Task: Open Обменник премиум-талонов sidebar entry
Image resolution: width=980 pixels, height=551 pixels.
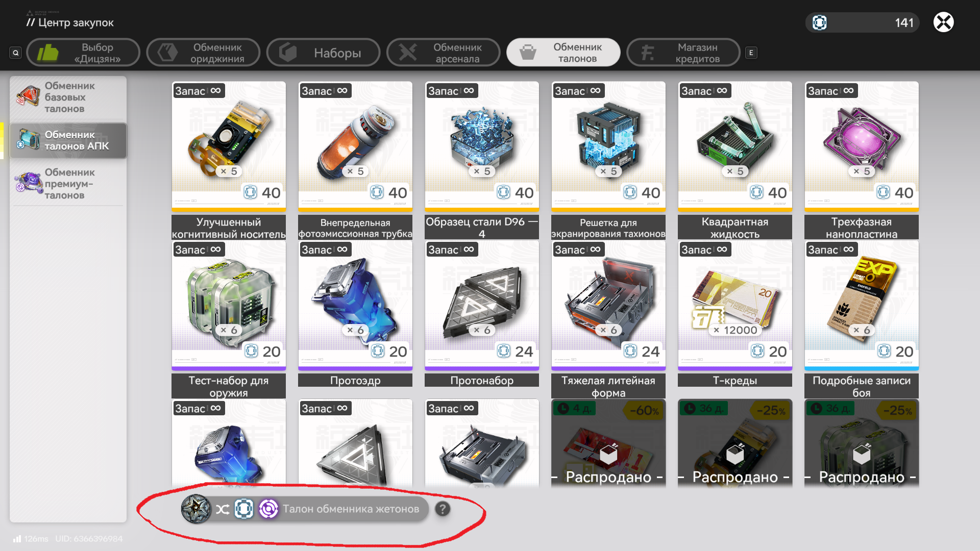Action: click(x=68, y=184)
